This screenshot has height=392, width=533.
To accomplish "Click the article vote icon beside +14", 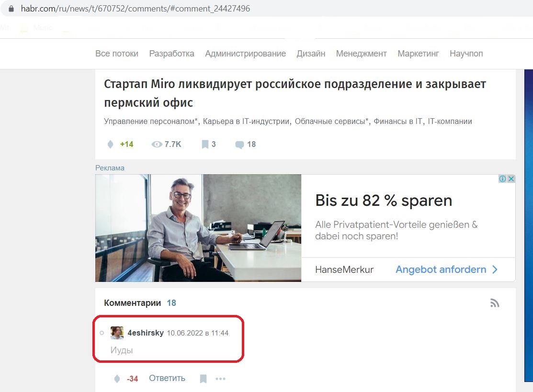I will point(110,145).
